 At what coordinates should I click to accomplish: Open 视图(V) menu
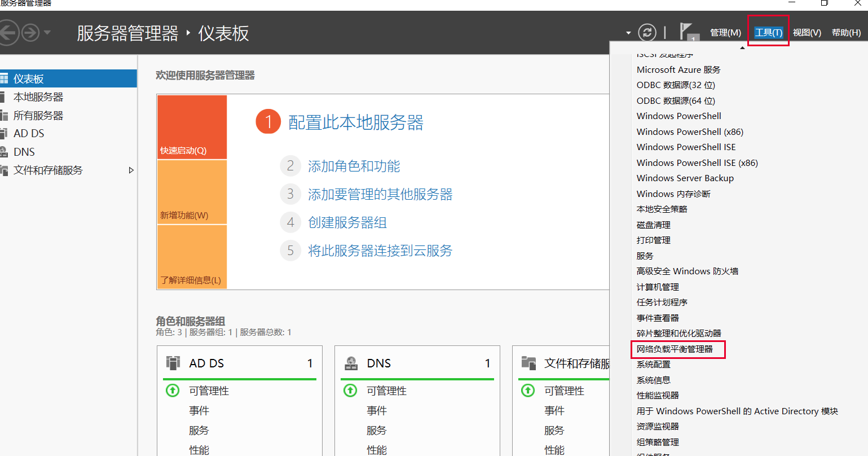[x=807, y=33]
